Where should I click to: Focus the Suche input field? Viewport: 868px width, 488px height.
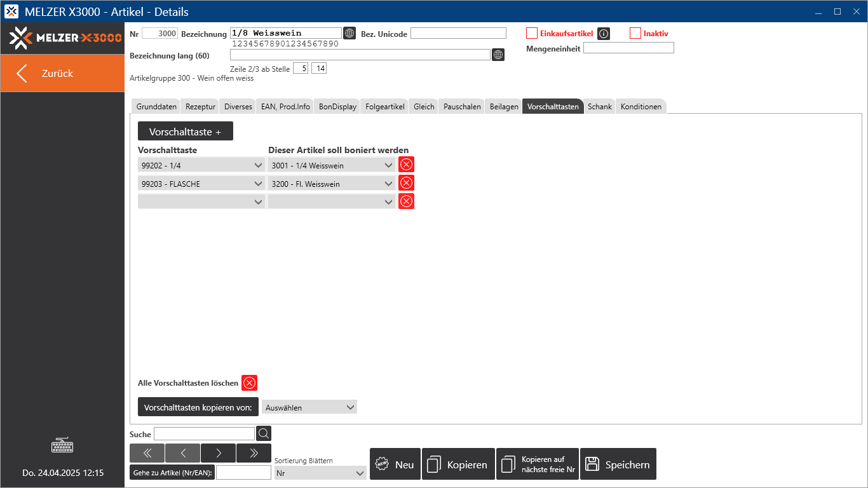[204, 433]
